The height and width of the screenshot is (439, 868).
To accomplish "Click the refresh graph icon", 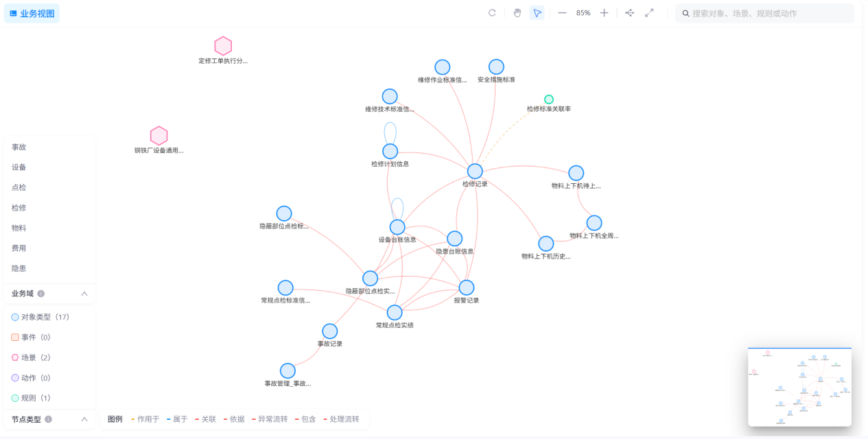I will [492, 13].
